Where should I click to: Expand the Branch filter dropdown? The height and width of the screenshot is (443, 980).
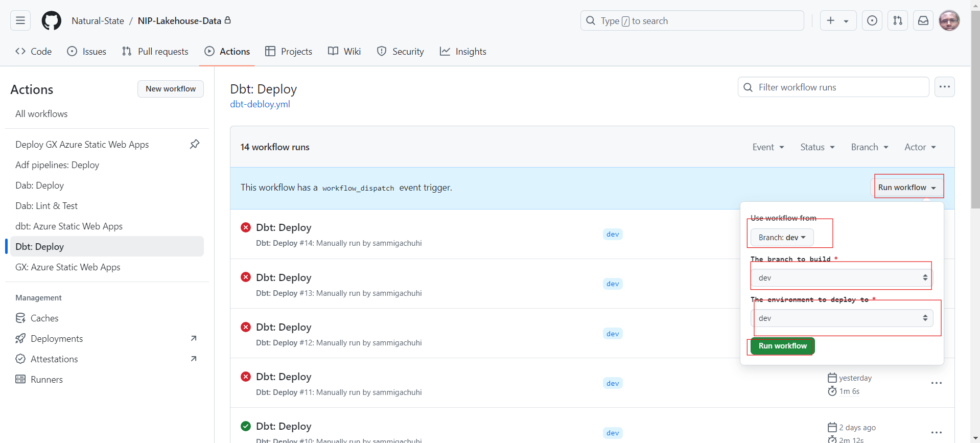(870, 147)
